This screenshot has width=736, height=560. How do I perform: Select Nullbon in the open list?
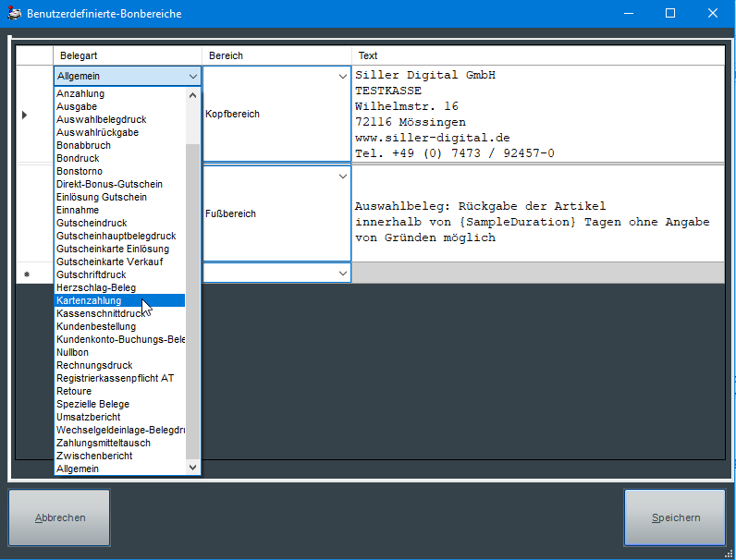73,352
